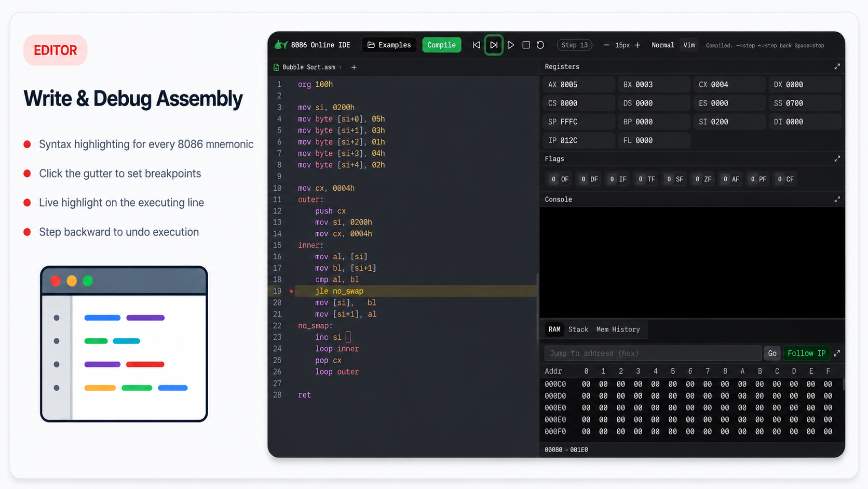Expand the RAM memory panel
Image resolution: width=868 pixels, height=489 pixels.
pos(837,353)
